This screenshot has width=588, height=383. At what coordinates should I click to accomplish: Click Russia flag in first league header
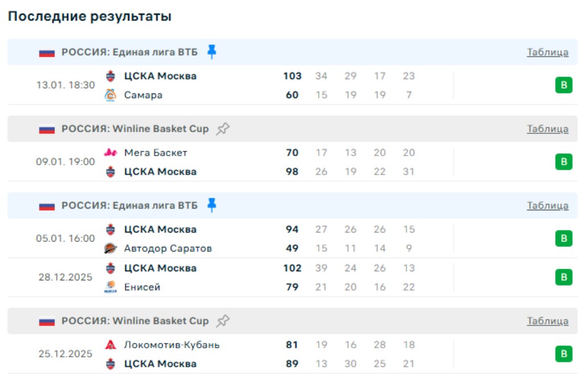coord(47,52)
